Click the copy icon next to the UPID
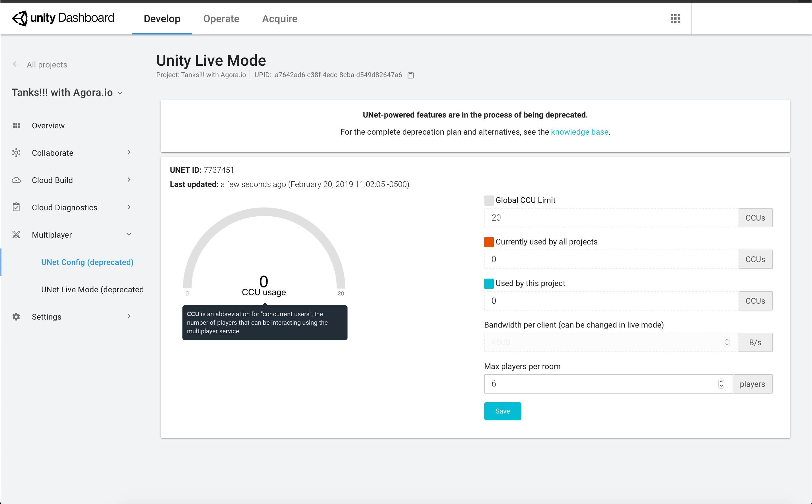The width and height of the screenshot is (812, 504). coord(411,75)
